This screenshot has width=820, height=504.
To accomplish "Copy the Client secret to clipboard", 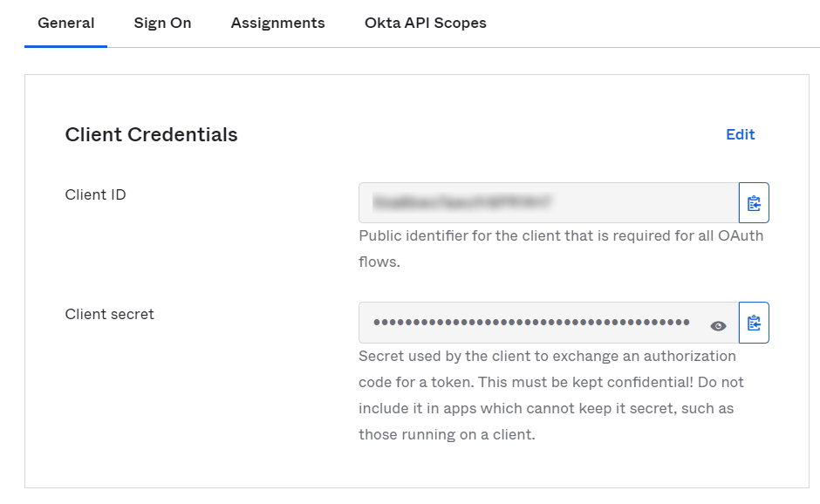I will tap(754, 323).
